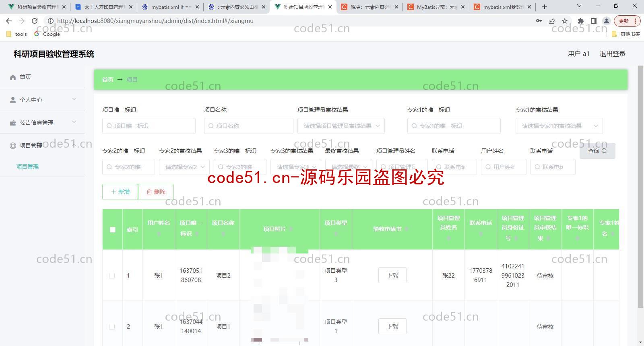Switch to 解决：元素内容必须 browser tab
644x346 pixels.
(370, 7)
